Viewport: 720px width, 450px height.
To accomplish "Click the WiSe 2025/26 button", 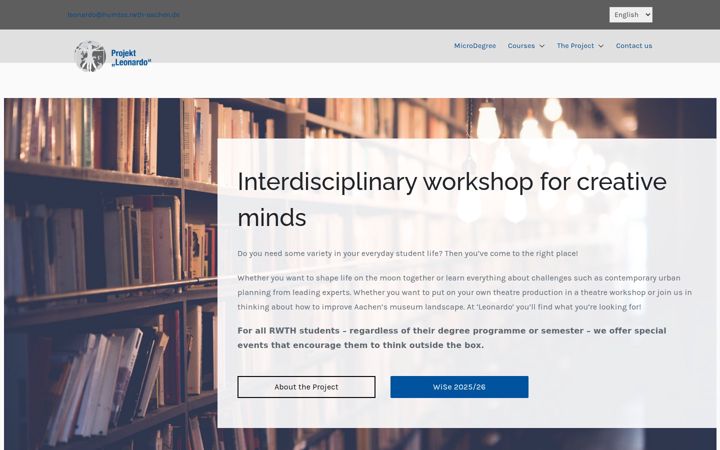I will pyautogui.click(x=459, y=387).
